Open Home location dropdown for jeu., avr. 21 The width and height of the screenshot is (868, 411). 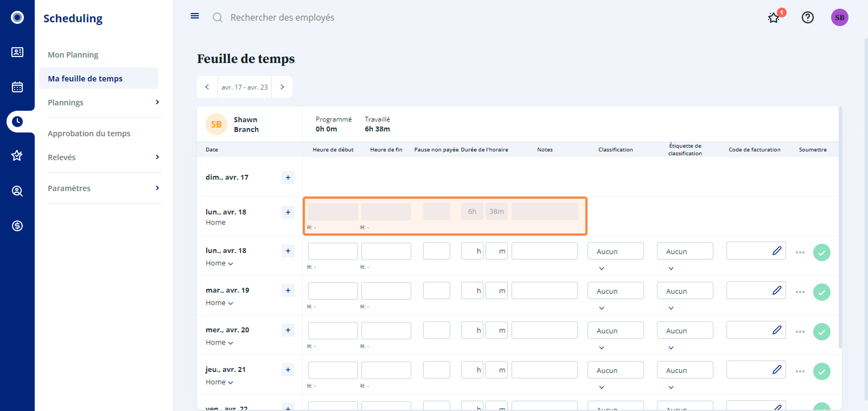[x=219, y=382]
